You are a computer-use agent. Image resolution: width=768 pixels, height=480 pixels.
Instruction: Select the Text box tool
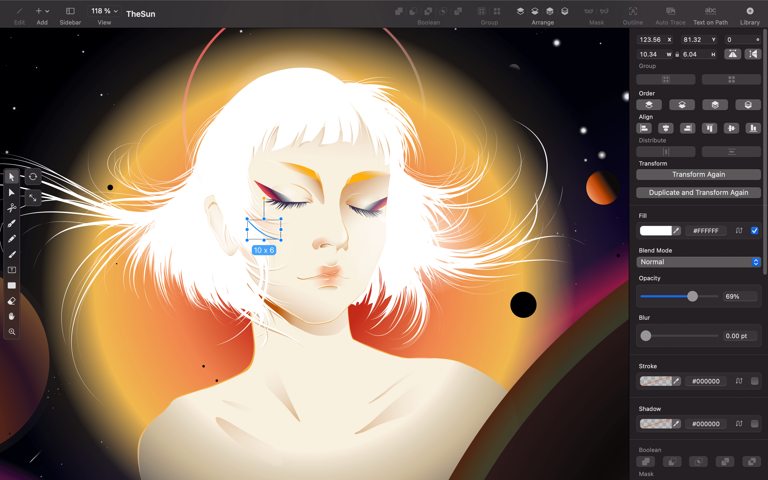click(x=12, y=270)
